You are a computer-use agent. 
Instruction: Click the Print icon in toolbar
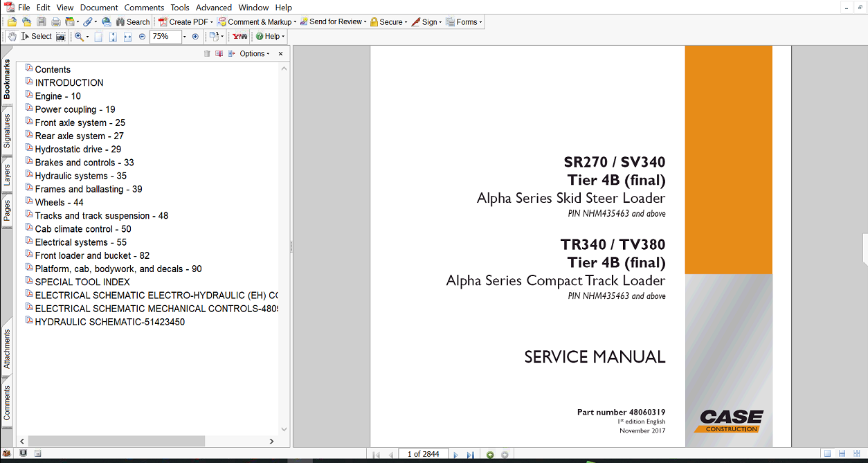pyautogui.click(x=55, y=22)
